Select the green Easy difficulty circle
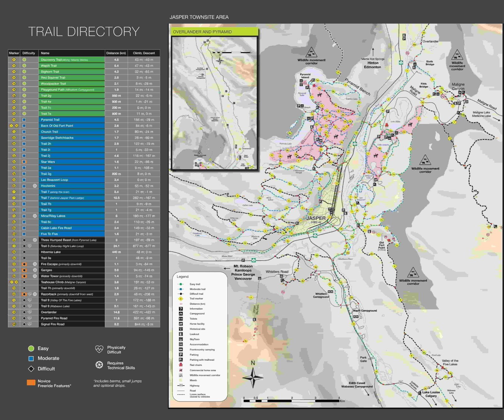504x420 pixels. coord(31,348)
